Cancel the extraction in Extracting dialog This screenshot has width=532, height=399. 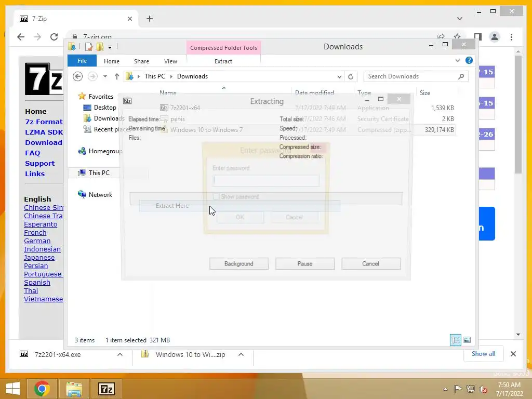tap(370, 263)
